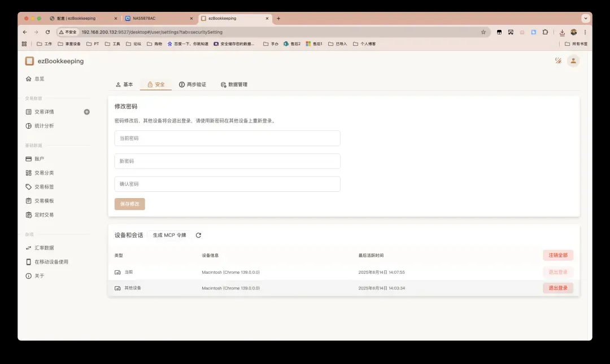Click the 注销全部 button
610x364 pixels.
(x=557, y=255)
